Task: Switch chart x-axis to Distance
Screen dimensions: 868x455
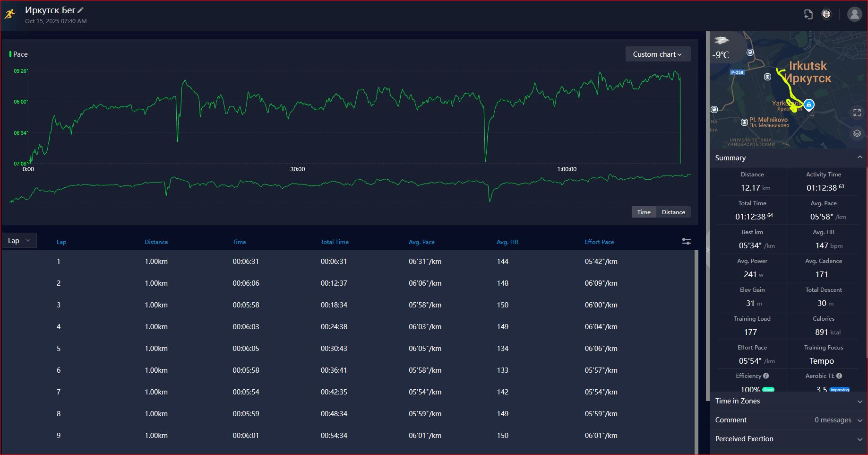Action: tap(673, 212)
